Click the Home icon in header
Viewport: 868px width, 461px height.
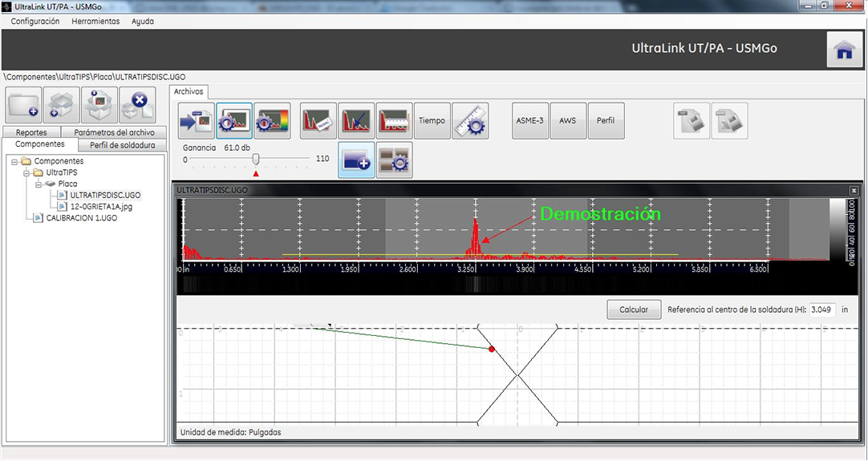[x=844, y=49]
